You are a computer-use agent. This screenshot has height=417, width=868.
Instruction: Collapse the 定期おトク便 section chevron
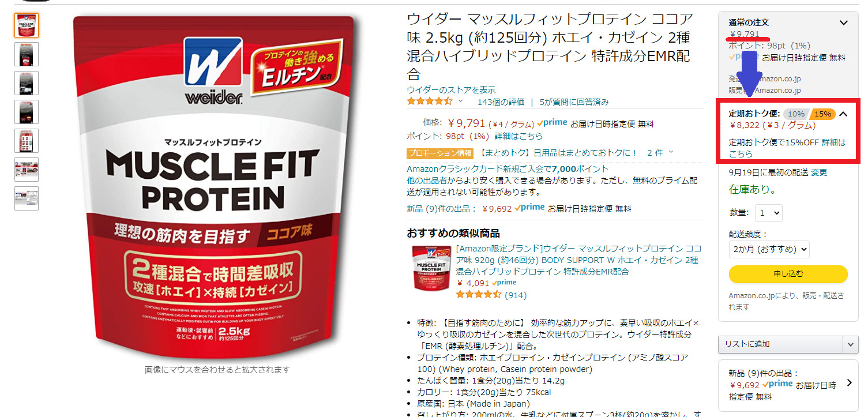click(x=843, y=114)
